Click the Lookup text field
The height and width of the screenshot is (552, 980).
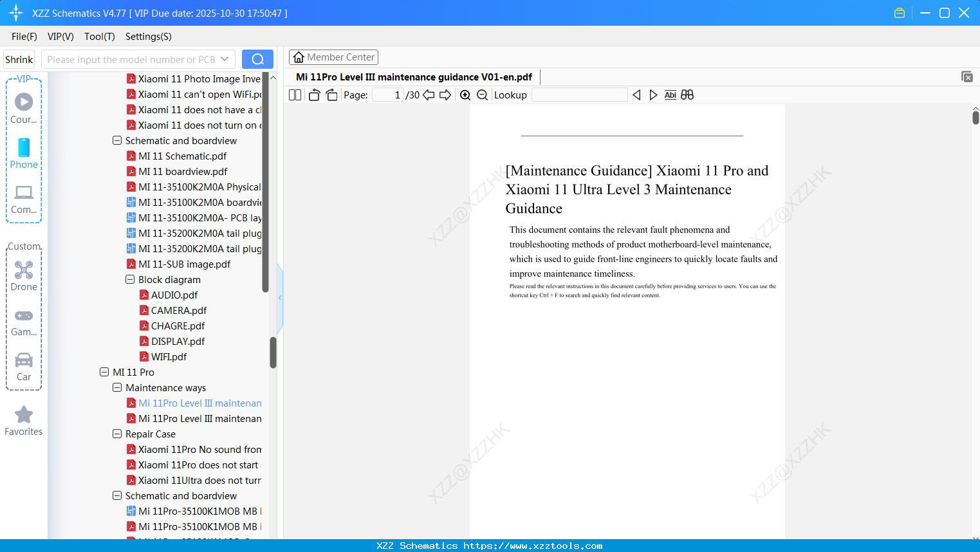(x=579, y=95)
